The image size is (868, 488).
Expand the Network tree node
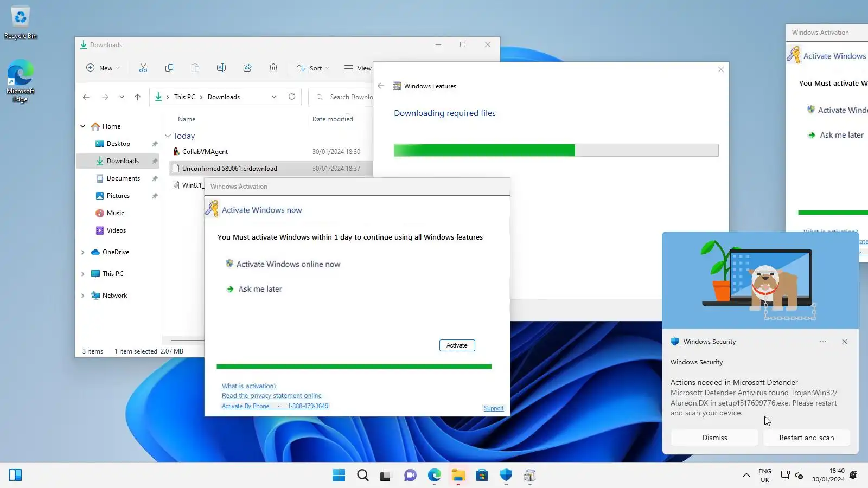click(83, 296)
